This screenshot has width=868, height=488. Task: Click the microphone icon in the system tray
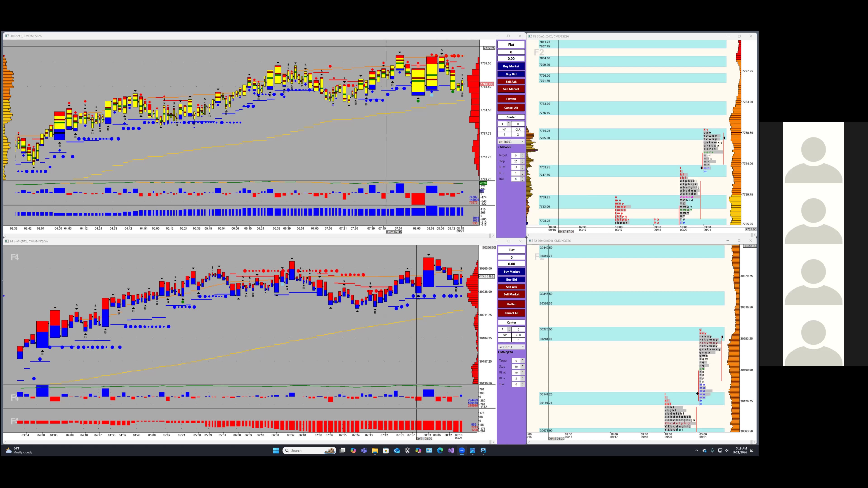tap(712, 451)
